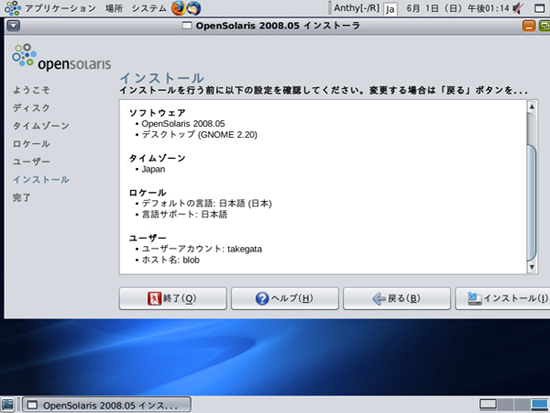Image resolution: width=550 pixels, height=413 pixels.
Task: Click the summary pane scrollbar thumb
Action: pos(532,202)
